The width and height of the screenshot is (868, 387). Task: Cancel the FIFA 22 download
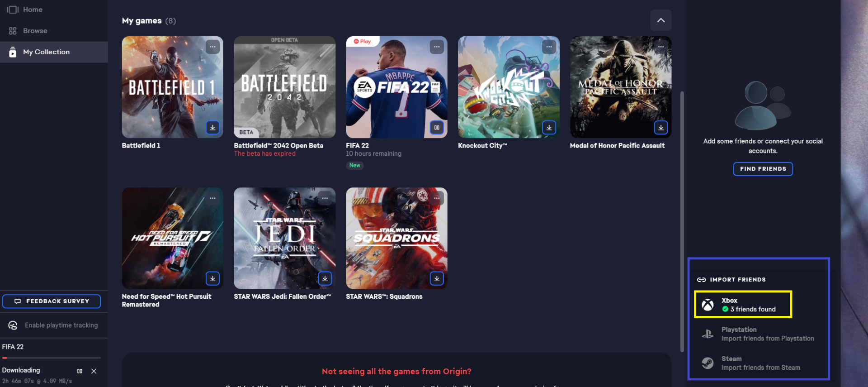point(94,371)
